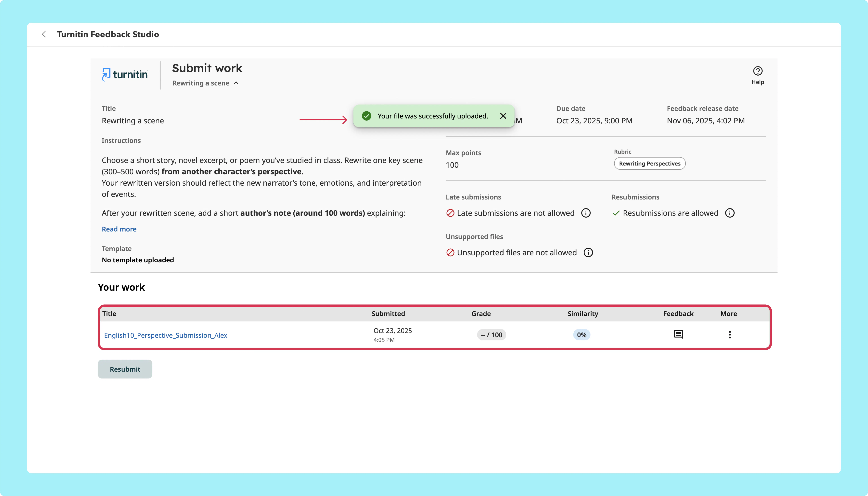Show info about late submissions
The width and height of the screenshot is (868, 496).
(x=586, y=213)
